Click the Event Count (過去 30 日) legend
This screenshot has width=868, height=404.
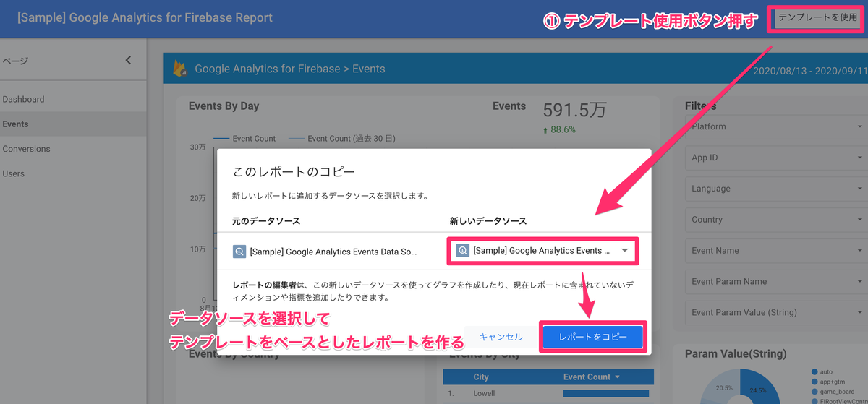342,139
